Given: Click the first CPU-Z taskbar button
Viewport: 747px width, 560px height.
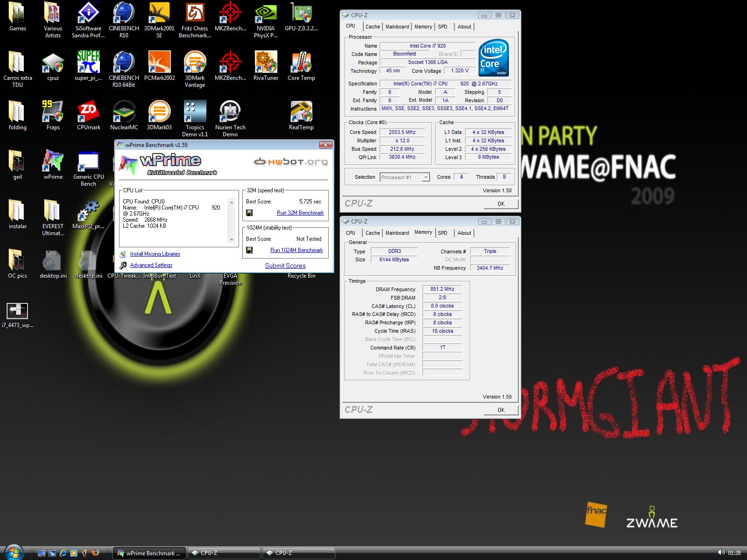Looking at the screenshot, I should click(x=225, y=553).
